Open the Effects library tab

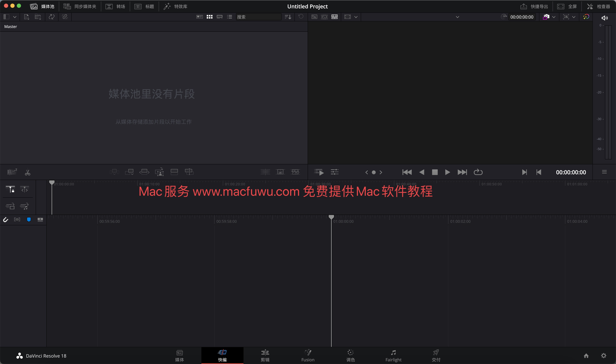pos(176,6)
